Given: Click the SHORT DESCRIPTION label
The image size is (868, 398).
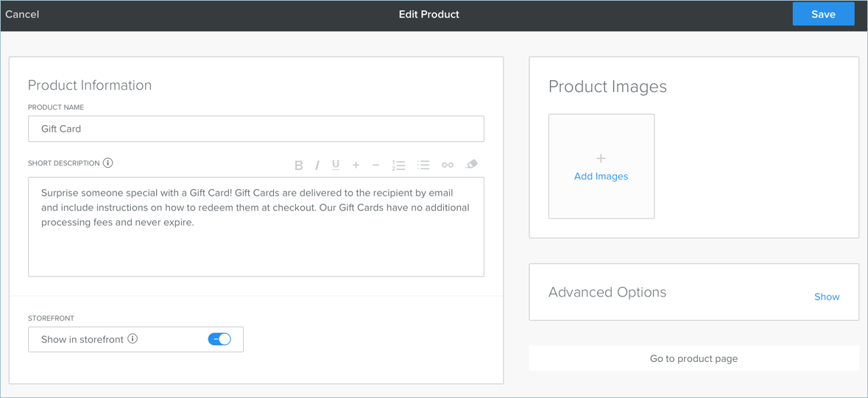Looking at the screenshot, I should coord(63,163).
